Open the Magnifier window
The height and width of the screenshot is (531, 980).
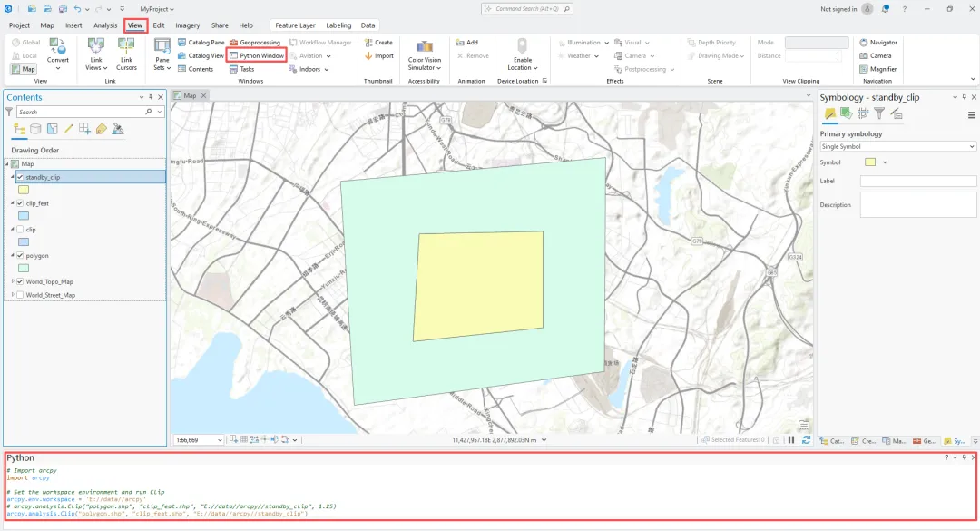[878, 69]
